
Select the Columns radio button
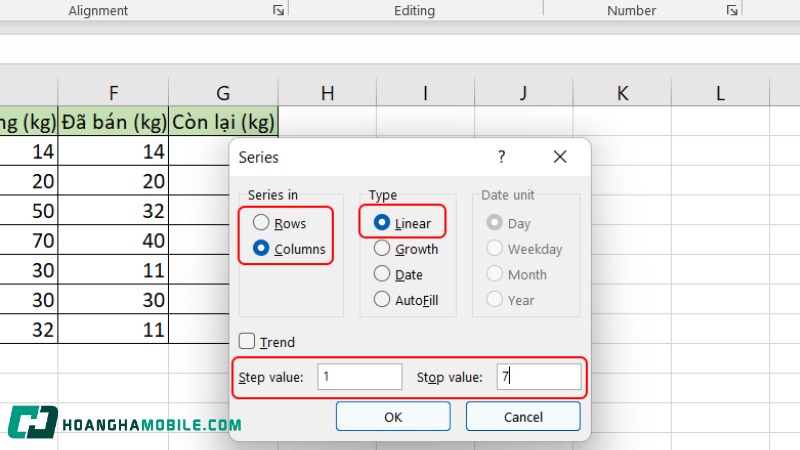pyautogui.click(x=261, y=248)
